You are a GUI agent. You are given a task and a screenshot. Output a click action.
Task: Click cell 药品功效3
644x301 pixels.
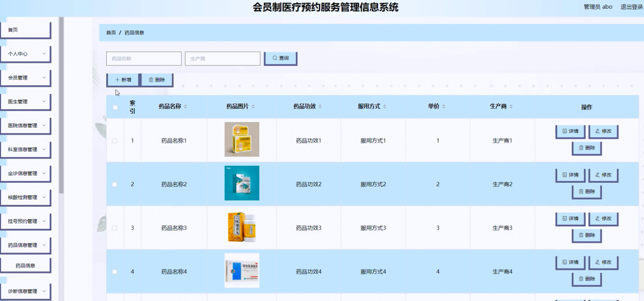pos(309,228)
